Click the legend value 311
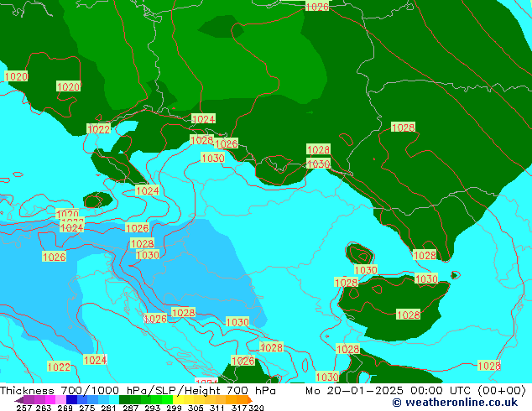 point(217,408)
